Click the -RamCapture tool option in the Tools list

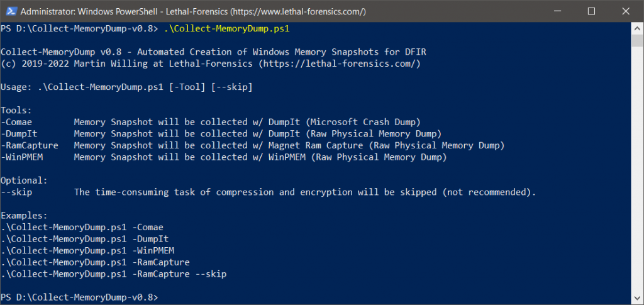click(x=30, y=146)
